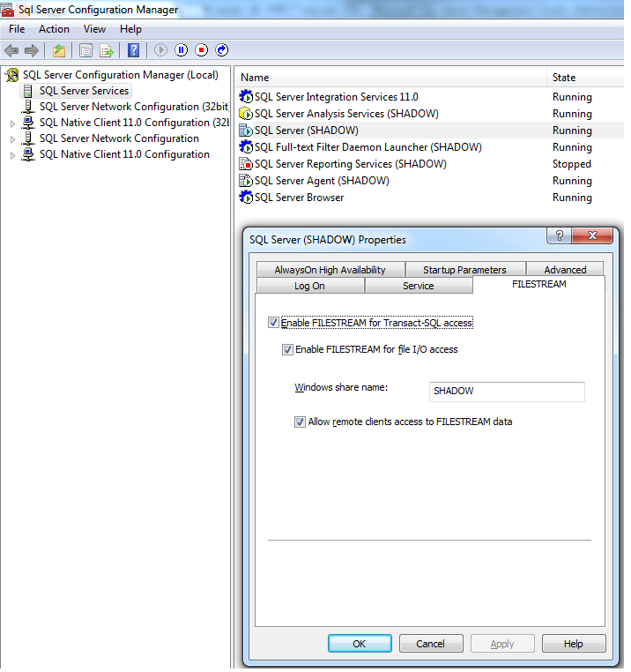Close the SQL Server (SHADOW) Properties dialog
Image resolution: width=631 pixels, height=672 pixels.
[592, 235]
